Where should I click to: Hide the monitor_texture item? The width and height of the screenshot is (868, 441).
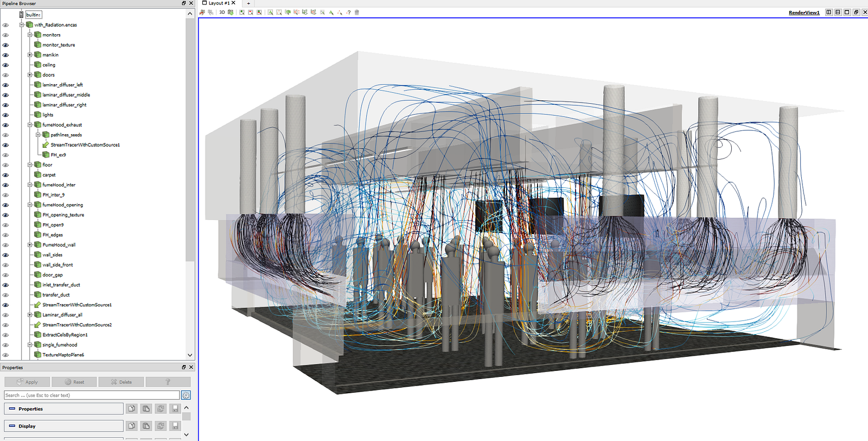5,45
